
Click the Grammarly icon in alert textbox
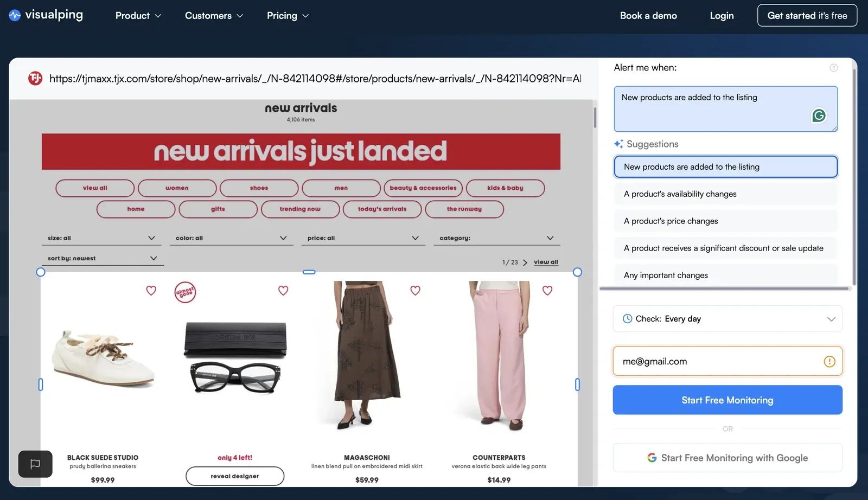coord(819,116)
